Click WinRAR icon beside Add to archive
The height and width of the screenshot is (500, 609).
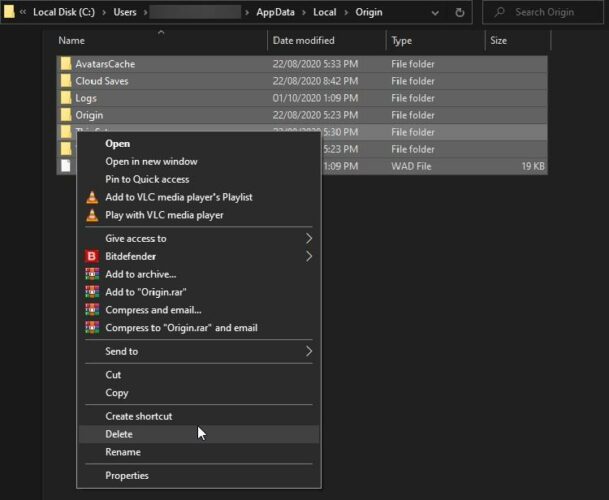click(92, 274)
